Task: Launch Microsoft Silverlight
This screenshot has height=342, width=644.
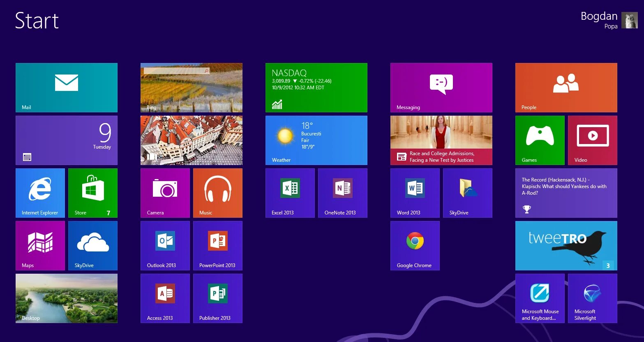Action: pyautogui.click(x=593, y=298)
